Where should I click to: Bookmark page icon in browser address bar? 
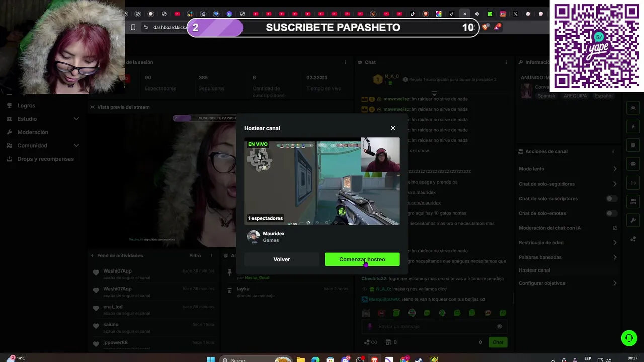click(x=133, y=27)
